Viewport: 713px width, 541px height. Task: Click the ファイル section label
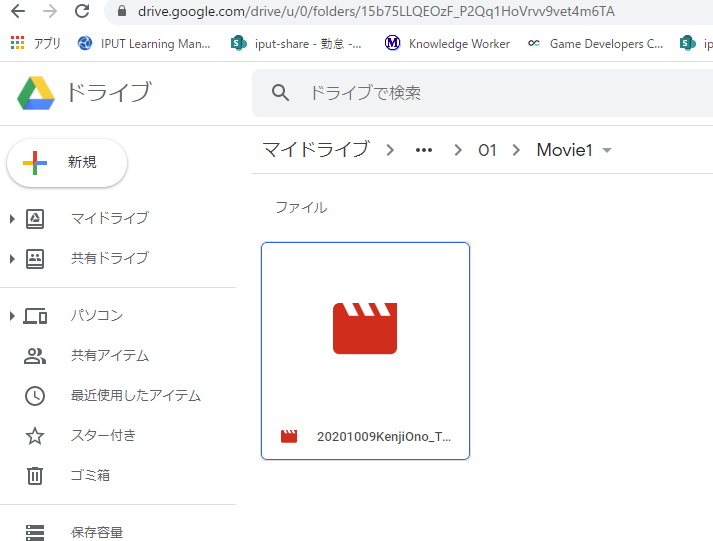[x=301, y=208]
